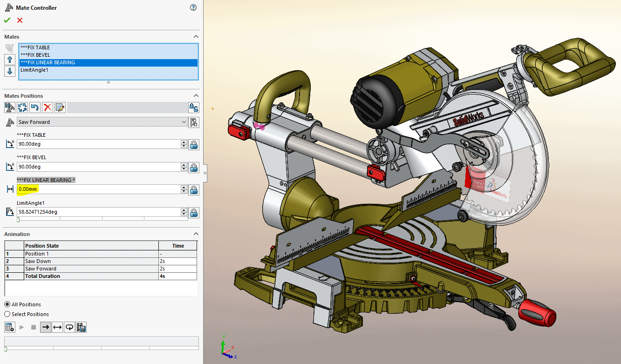Cancel Mate Controller with red X
The width and height of the screenshot is (621, 364).
point(20,20)
